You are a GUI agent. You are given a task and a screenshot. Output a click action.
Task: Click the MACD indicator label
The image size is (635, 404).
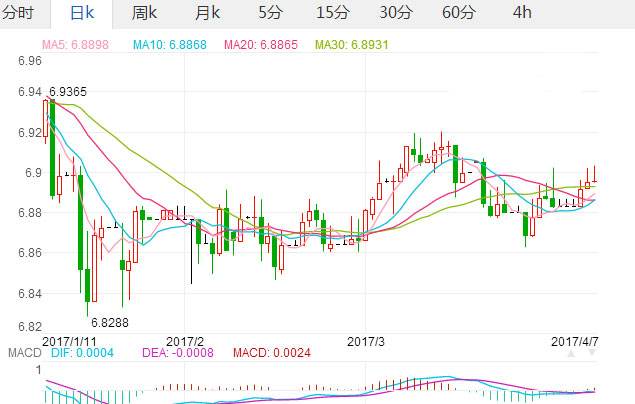(x=18, y=352)
